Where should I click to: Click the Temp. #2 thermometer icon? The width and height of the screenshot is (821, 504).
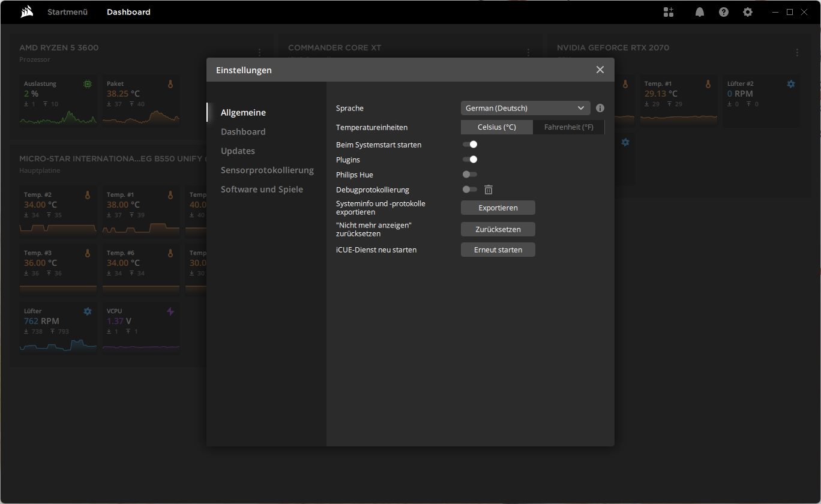pyautogui.click(x=88, y=195)
